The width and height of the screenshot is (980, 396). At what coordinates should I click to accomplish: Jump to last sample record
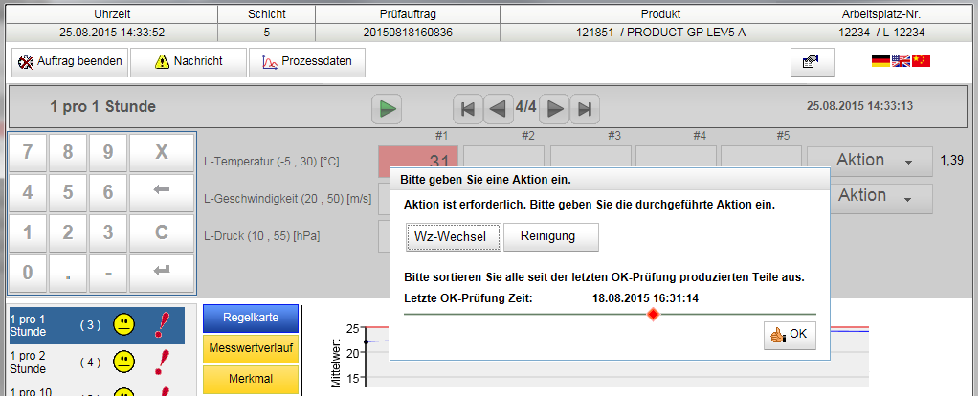pos(585,109)
